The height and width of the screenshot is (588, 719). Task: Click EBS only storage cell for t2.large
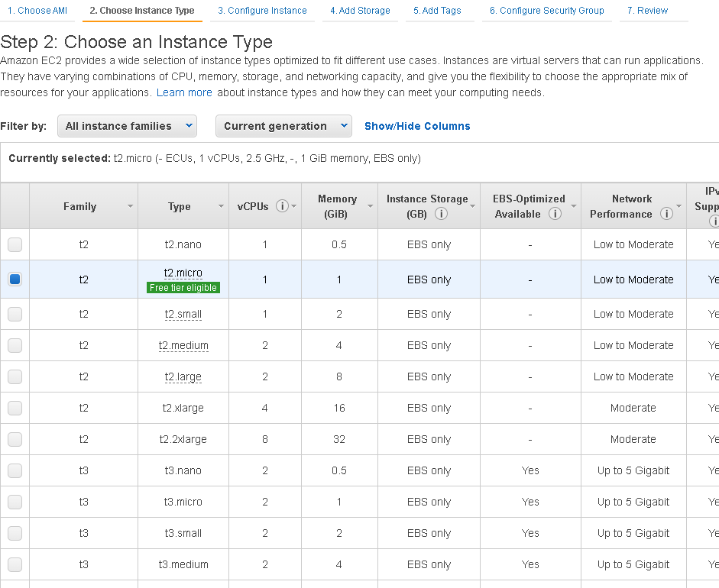pyautogui.click(x=429, y=376)
